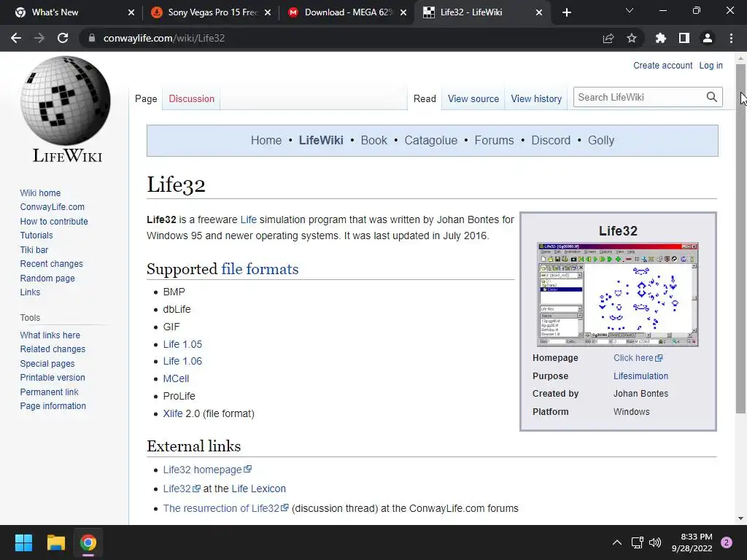Open the Discussion tab

point(192,98)
